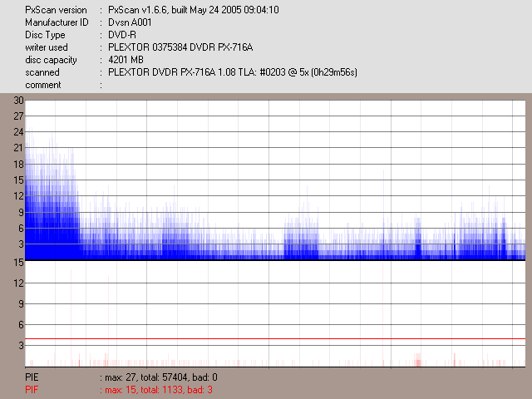
Task: Click the 'PxScan v1.6.6, built May 24 2005 09:04:10' text
Action: [194, 10]
